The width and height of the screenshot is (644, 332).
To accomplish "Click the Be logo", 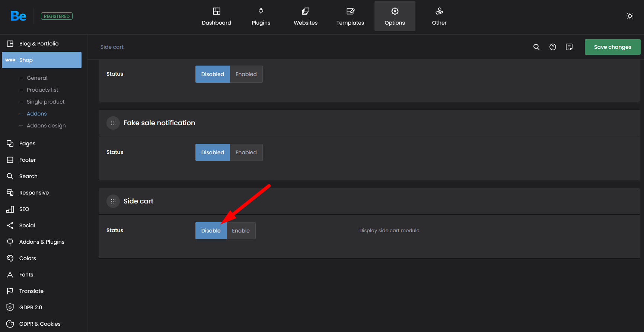I will click(18, 16).
